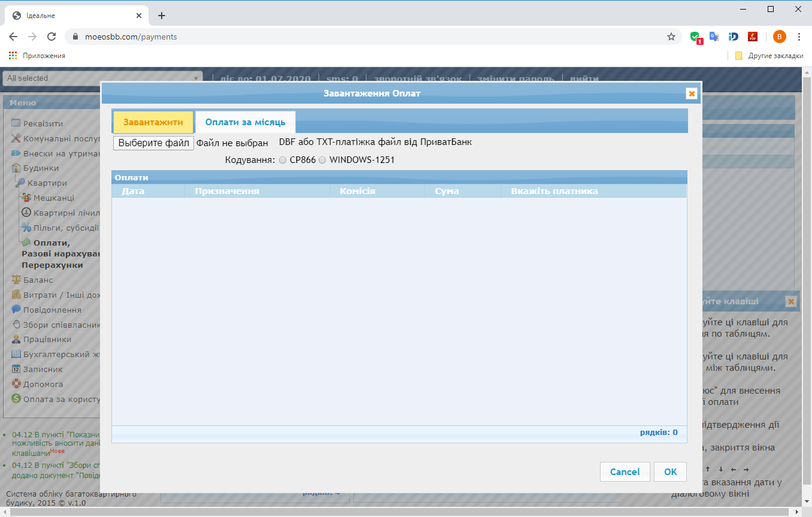
Task: Click the Допомога lifebuoy icon
Action: (16, 384)
